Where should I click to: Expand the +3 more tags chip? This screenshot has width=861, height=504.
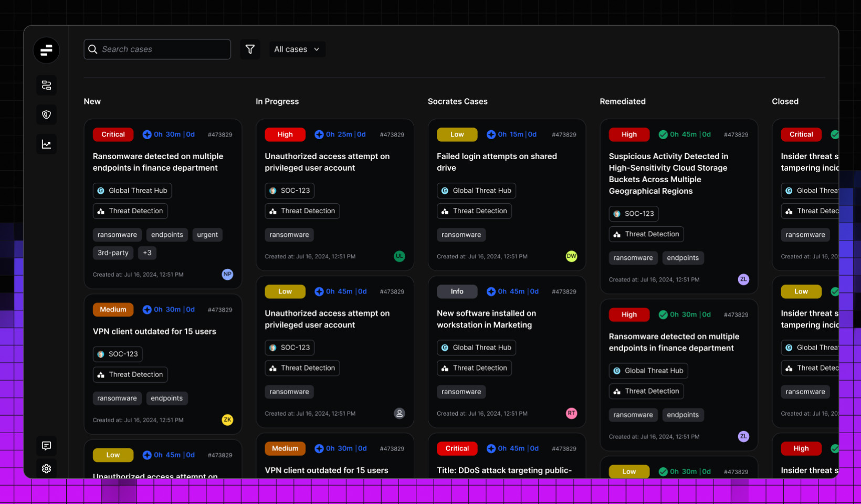pyautogui.click(x=147, y=253)
